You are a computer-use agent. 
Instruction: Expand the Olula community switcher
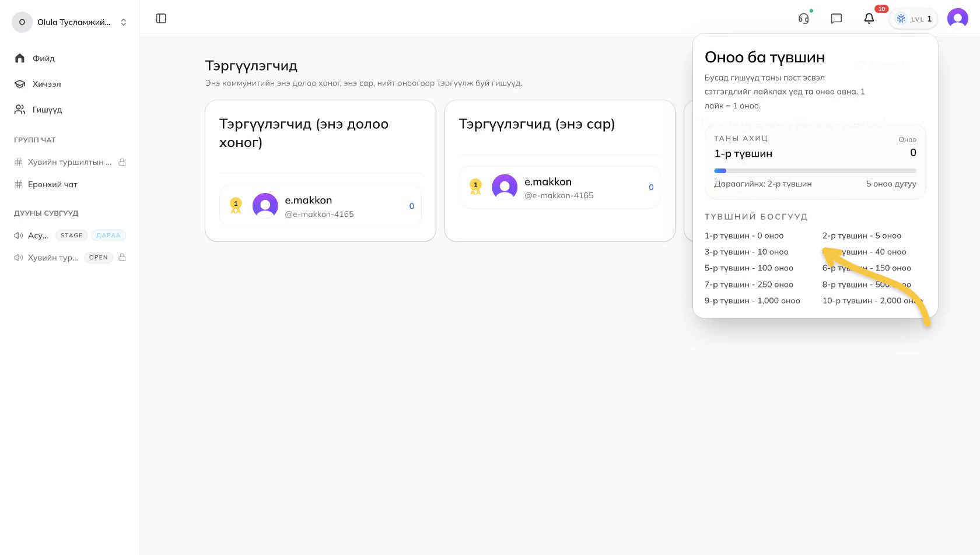70,22
